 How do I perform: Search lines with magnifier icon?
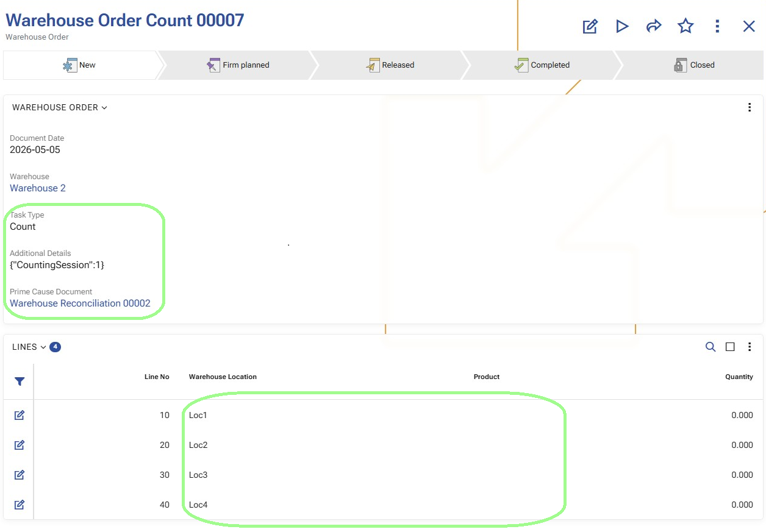711,347
